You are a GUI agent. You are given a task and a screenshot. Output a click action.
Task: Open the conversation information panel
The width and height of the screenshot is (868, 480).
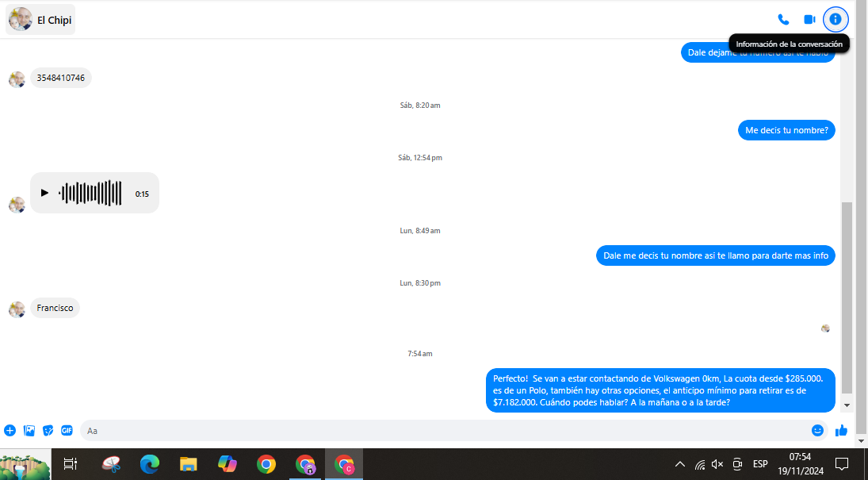click(835, 19)
